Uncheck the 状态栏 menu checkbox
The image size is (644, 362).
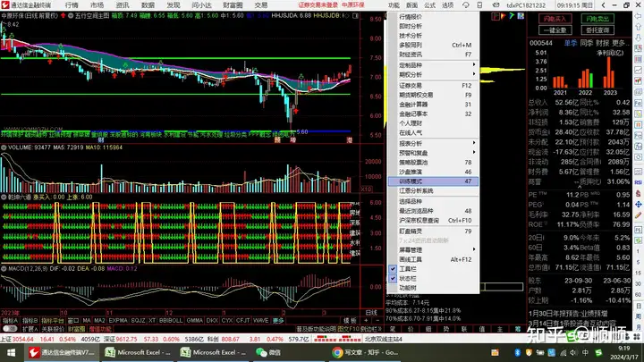pyautogui.click(x=393, y=278)
